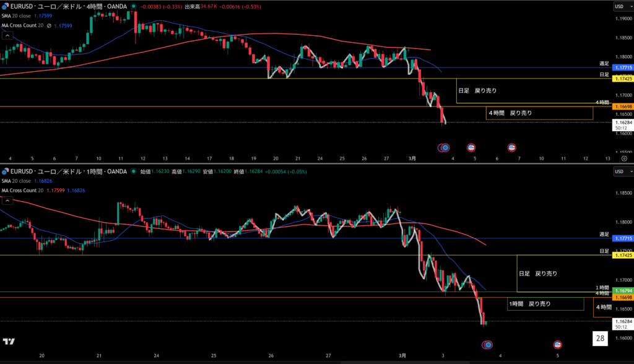Click the US event icon near date 5, top chart

(471, 147)
